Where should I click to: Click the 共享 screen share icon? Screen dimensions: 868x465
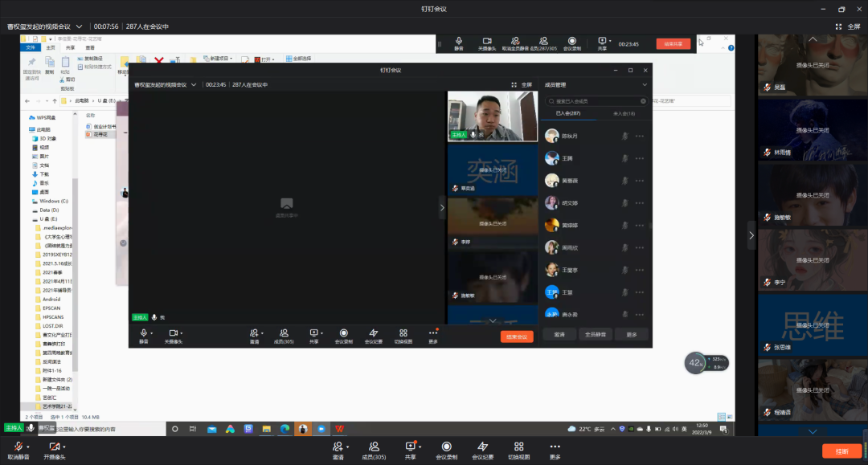point(411,449)
